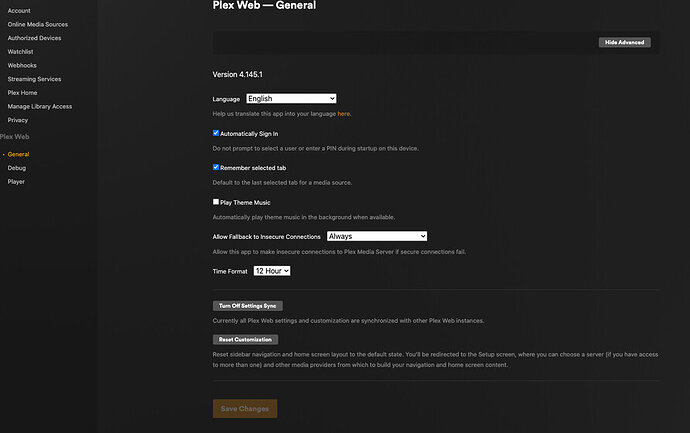Uncheck Remember selected tab
This screenshot has width=690, height=433.
point(216,167)
